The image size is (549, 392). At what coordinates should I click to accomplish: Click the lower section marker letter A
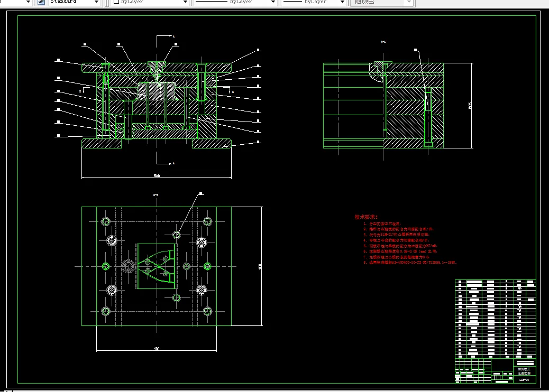(173, 163)
